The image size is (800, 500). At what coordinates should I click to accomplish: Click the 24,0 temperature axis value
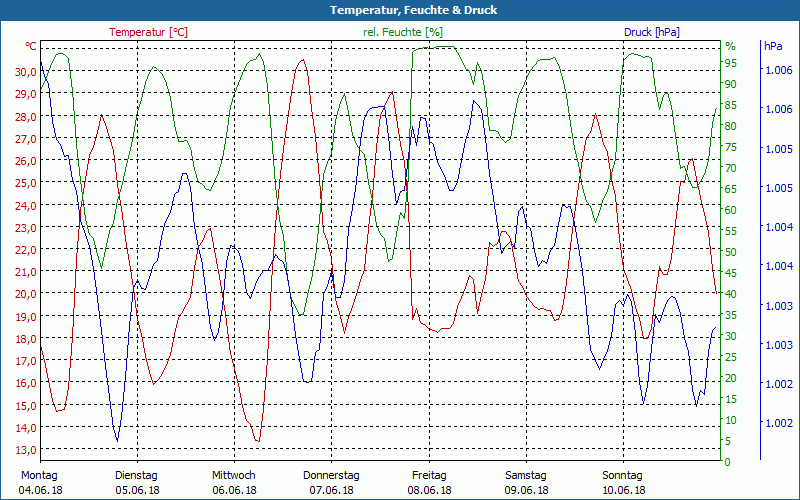[26, 206]
